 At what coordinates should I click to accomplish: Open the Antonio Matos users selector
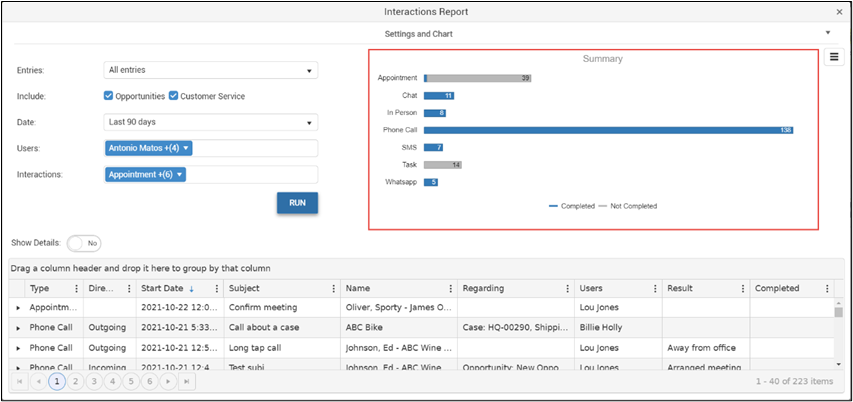[149, 148]
